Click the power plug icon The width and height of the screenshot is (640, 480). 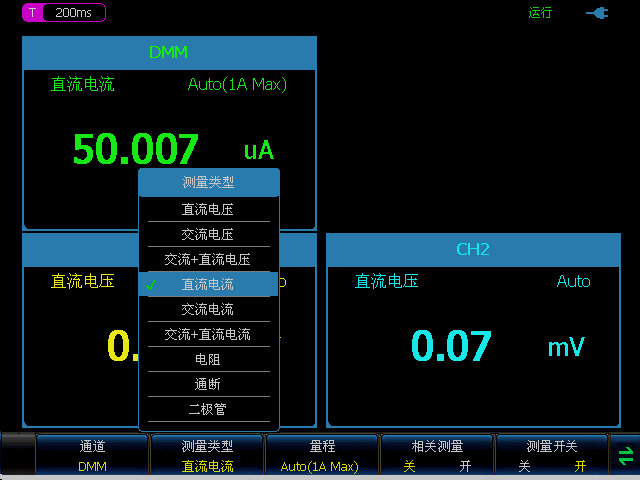(597, 13)
